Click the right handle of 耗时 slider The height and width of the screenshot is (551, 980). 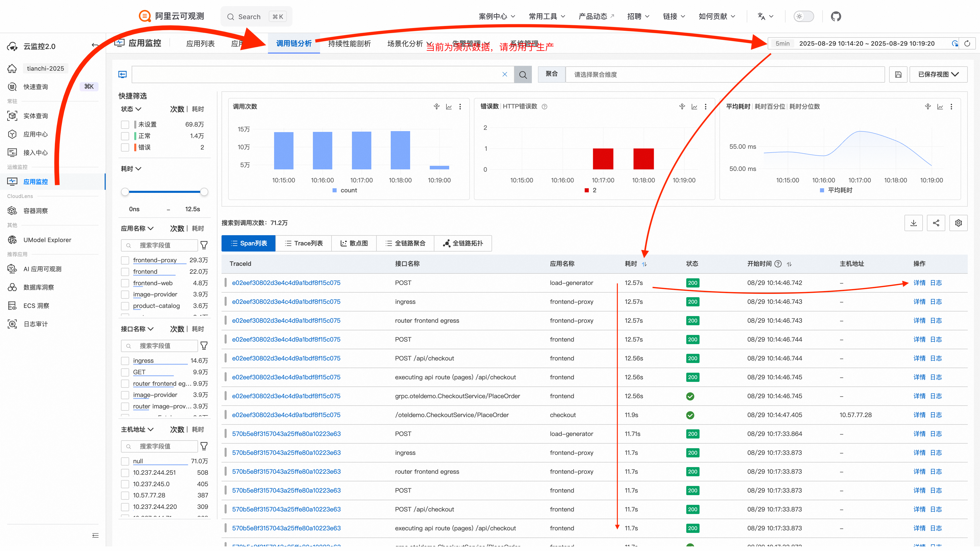[x=204, y=192]
